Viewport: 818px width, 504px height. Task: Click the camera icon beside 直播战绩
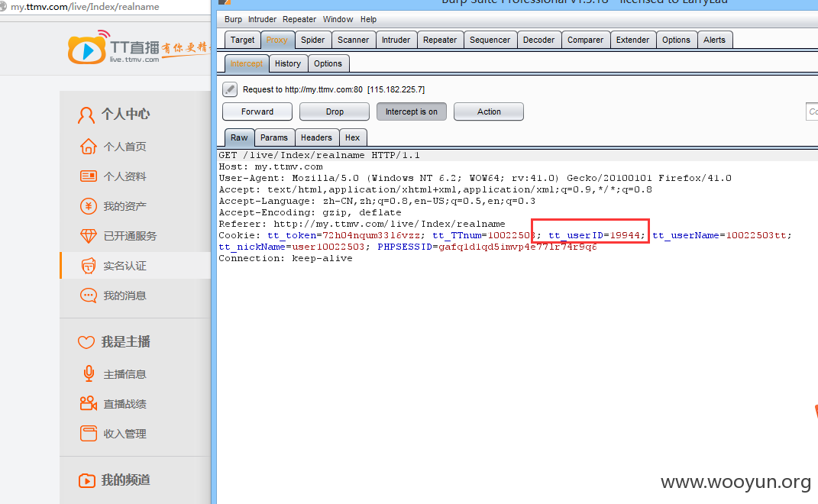(x=88, y=403)
